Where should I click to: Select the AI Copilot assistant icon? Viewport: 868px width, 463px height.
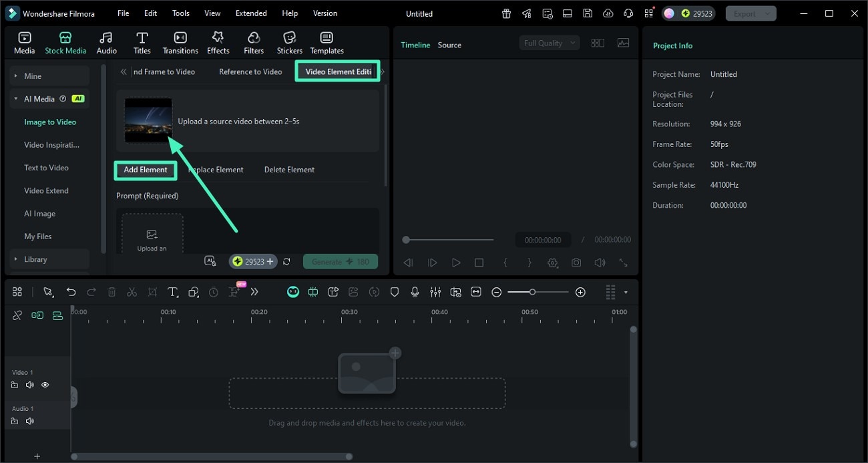tap(293, 292)
